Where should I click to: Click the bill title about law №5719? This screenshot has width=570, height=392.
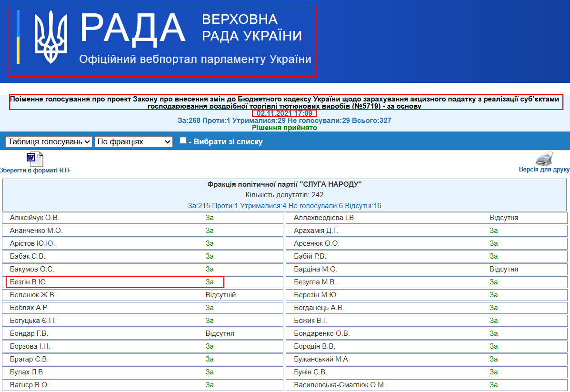284,102
